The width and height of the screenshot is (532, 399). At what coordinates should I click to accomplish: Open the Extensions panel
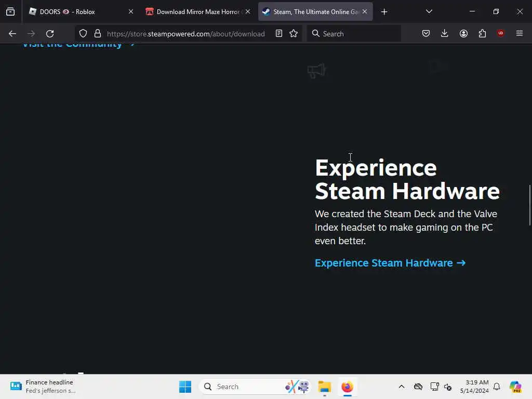(482, 34)
